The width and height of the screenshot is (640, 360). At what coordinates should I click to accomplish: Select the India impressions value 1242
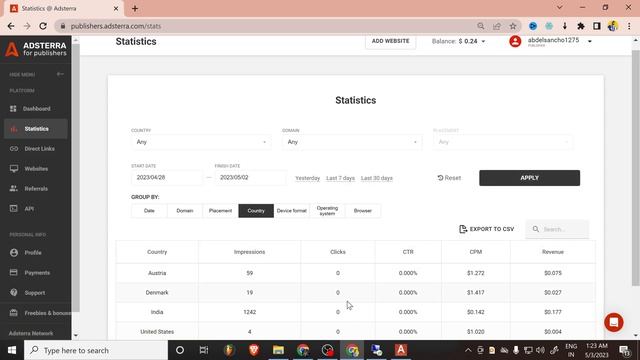point(249,312)
